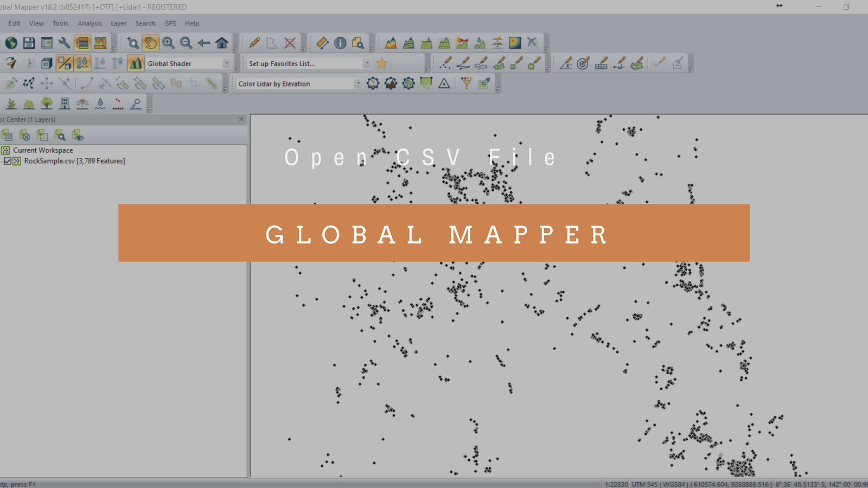Open the Configuration wrench icon
Image resolution: width=868 pixels, height=488 pixels.
point(64,42)
